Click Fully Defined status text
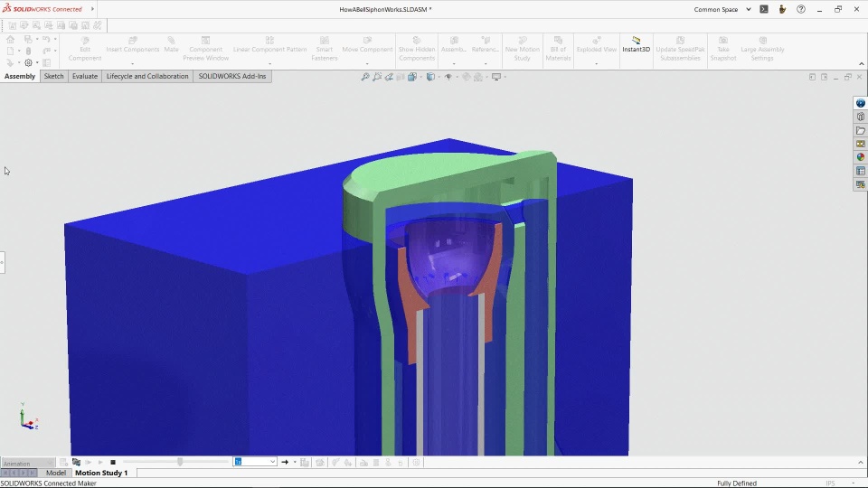The height and width of the screenshot is (488, 868). [737, 483]
